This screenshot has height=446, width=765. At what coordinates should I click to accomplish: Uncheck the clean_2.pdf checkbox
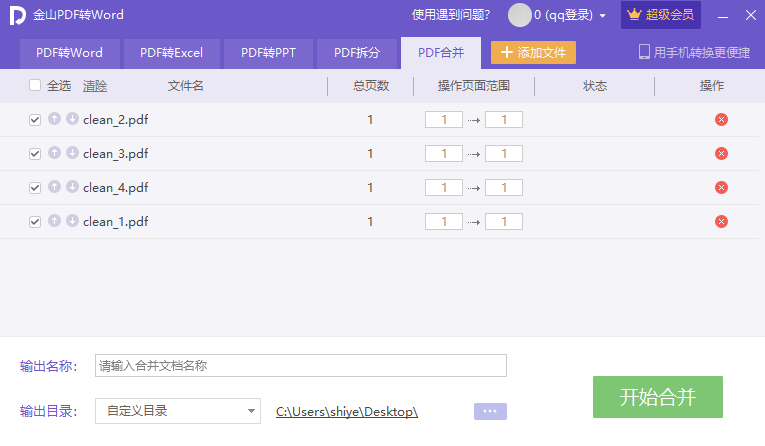point(36,120)
